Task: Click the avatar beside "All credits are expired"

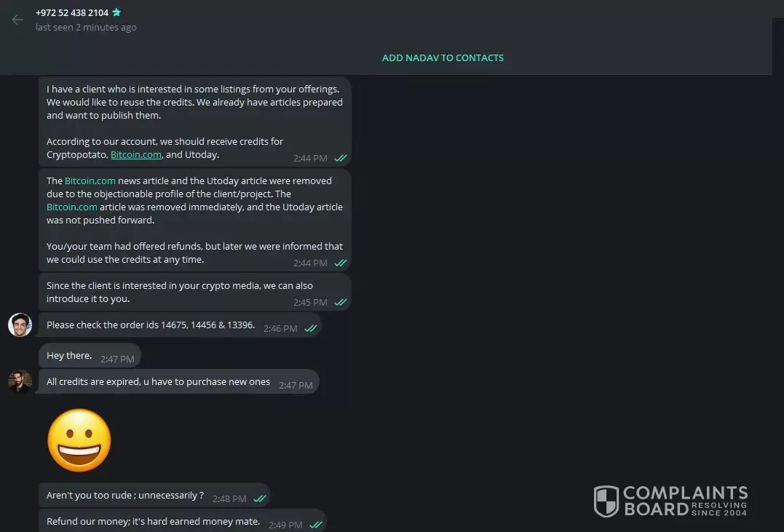Action: click(x=20, y=381)
